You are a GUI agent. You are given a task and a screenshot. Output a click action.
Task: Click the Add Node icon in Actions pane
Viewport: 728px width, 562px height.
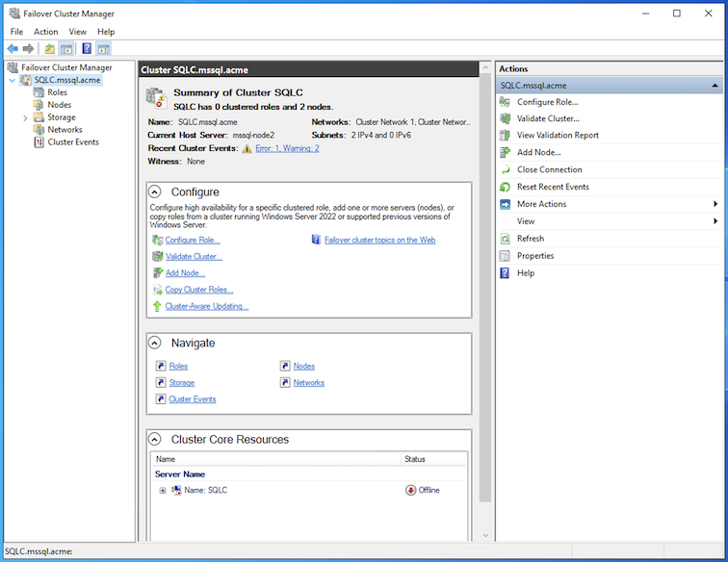(x=506, y=152)
